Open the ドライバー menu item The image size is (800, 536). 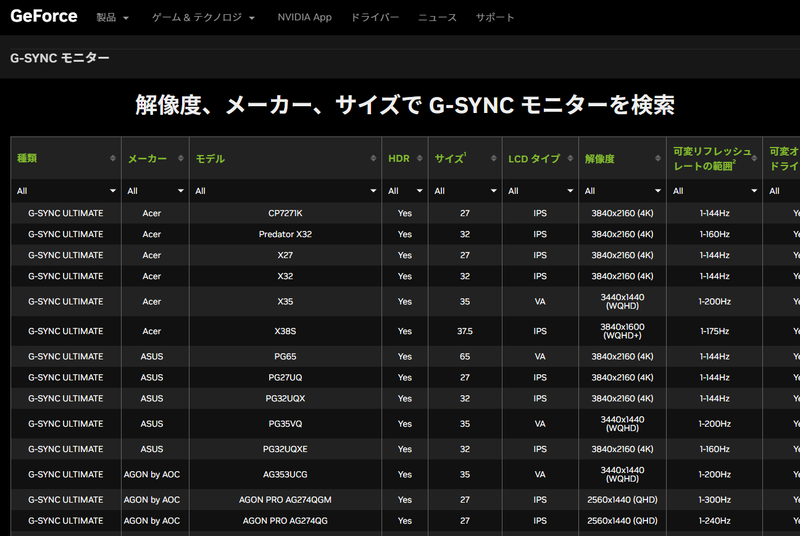375,17
